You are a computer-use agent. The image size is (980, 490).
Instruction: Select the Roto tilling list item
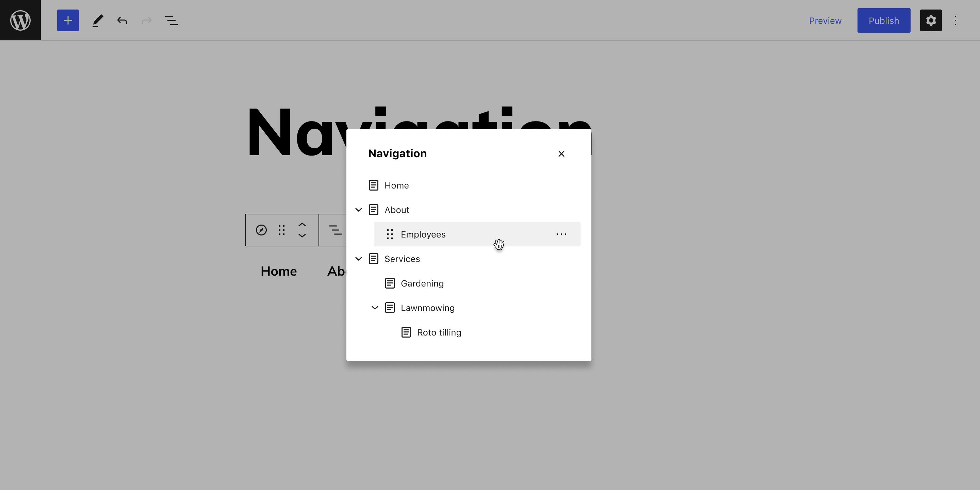[439, 332]
